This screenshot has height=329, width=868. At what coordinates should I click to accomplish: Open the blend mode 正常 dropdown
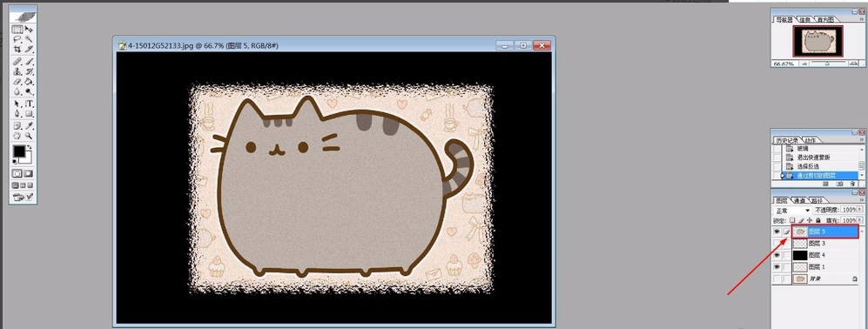(x=793, y=211)
